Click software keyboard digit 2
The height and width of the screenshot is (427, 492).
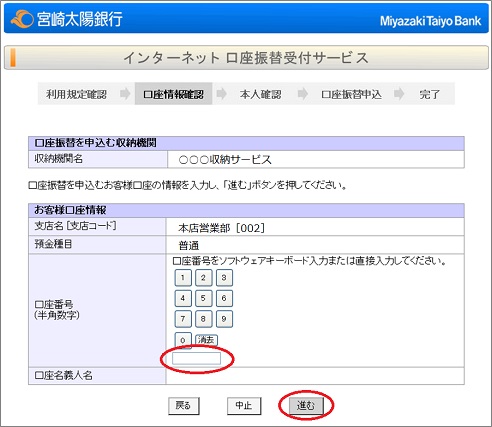coord(203,278)
